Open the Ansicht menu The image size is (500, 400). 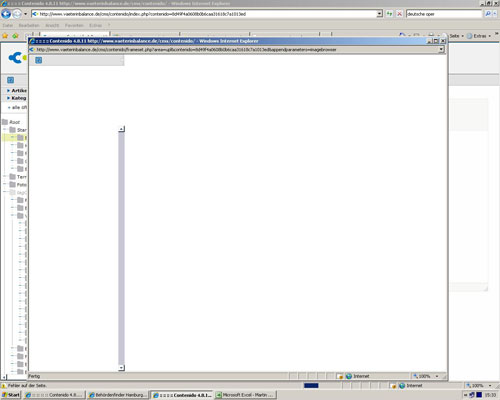pos(52,25)
